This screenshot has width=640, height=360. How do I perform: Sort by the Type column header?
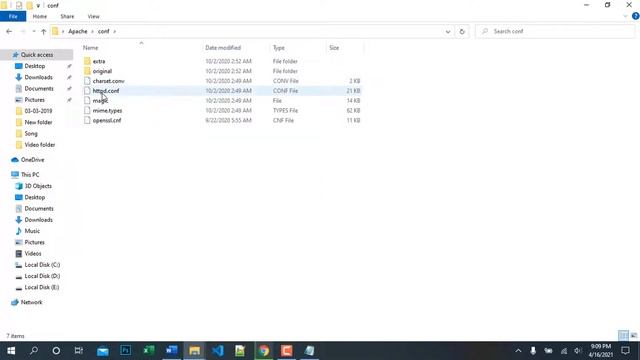pos(279,48)
